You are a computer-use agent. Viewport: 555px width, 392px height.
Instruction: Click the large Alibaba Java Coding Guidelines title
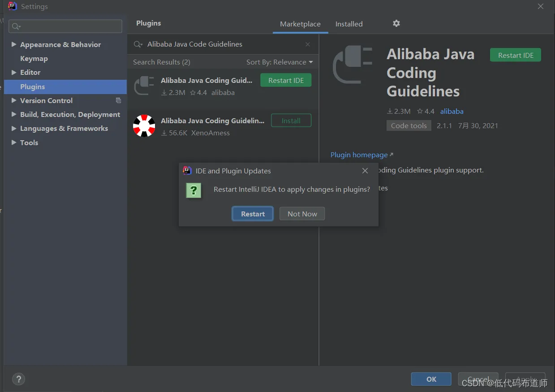click(430, 73)
